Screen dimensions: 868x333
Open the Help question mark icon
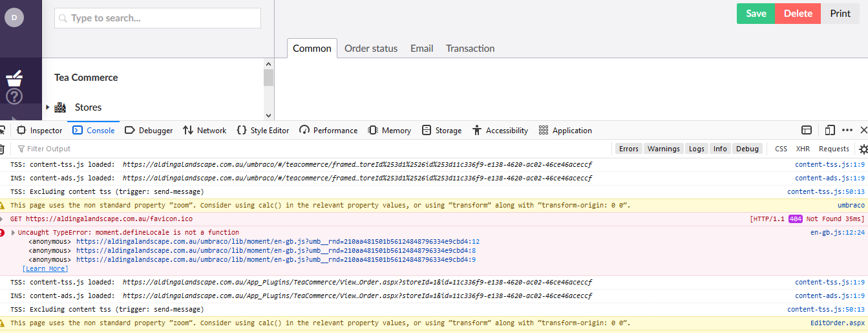pos(14,97)
